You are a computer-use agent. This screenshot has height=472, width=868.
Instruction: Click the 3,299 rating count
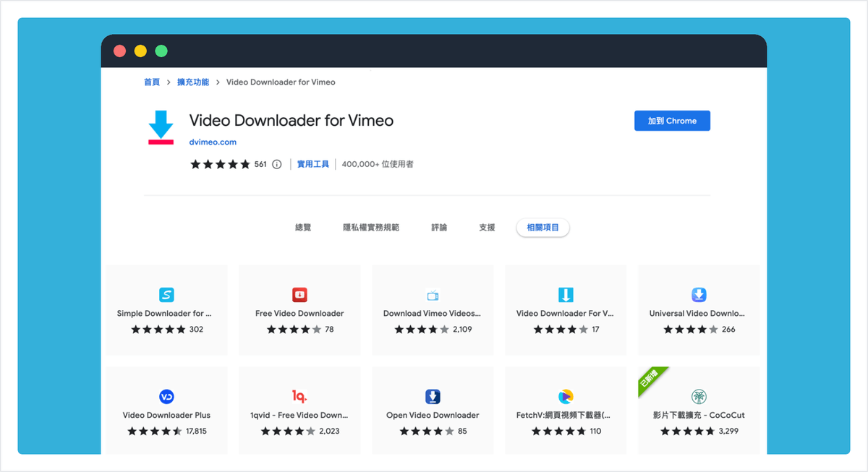click(728, 432)
